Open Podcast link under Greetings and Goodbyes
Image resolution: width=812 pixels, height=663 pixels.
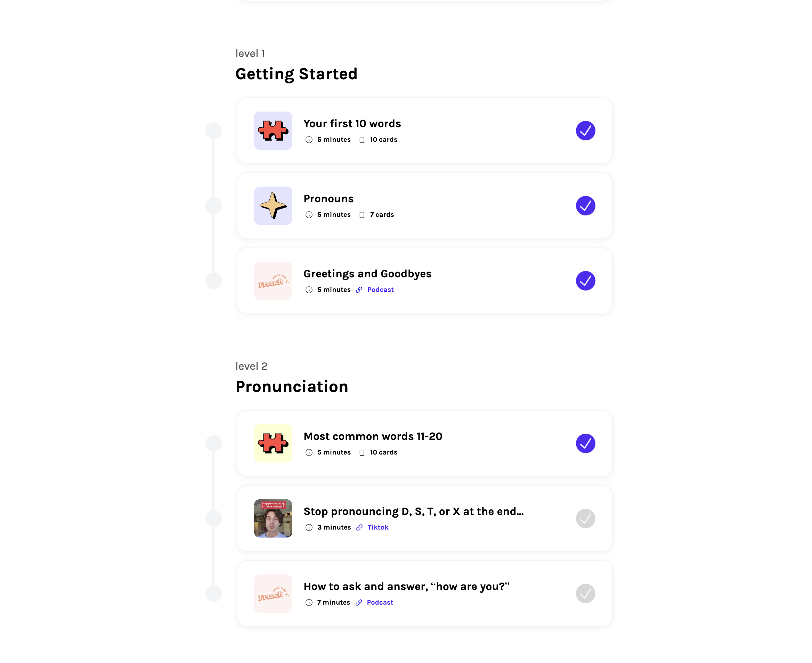point(380,290)
